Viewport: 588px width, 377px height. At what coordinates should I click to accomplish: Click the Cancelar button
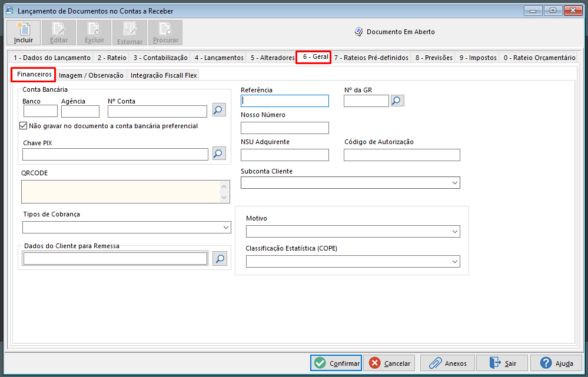pyautogui.click(x=389, y=363)
